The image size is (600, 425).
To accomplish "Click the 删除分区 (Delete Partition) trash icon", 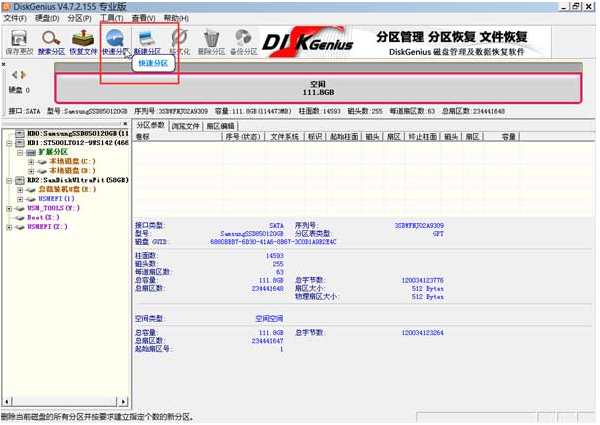I will 211,40.
